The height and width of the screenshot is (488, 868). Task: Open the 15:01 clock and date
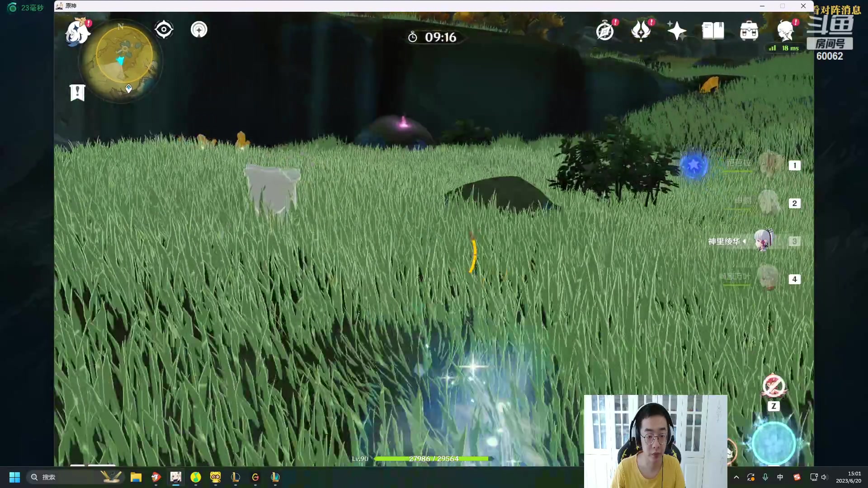tap(849, 477)
